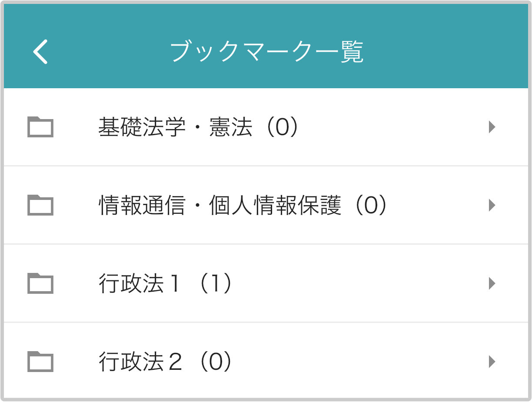Viewport: 532px width, 402px height.
Task: Open the 行政法2 bookmark folder label
Action: click(140, 362)
